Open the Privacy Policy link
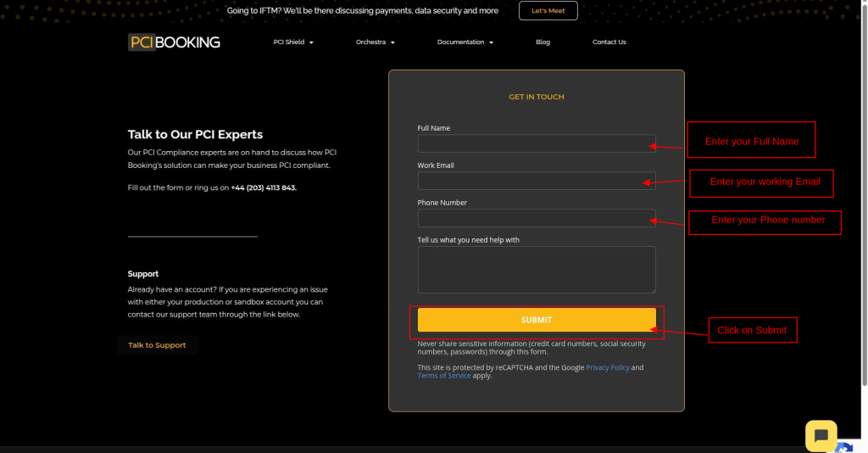This screenshot has width=868, height=453. point(607,368)
